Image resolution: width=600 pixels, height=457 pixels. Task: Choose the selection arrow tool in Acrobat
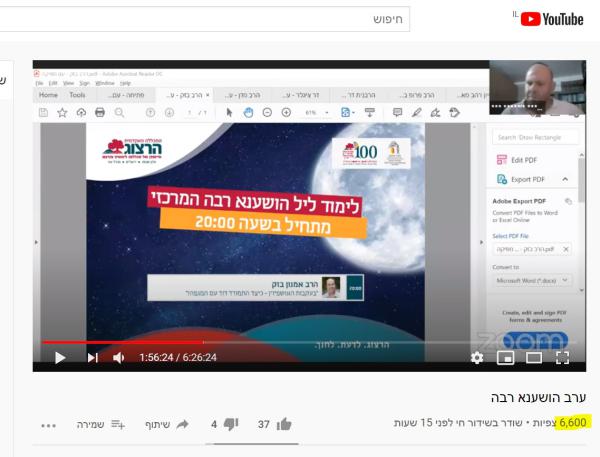click(x=229, y=113)
